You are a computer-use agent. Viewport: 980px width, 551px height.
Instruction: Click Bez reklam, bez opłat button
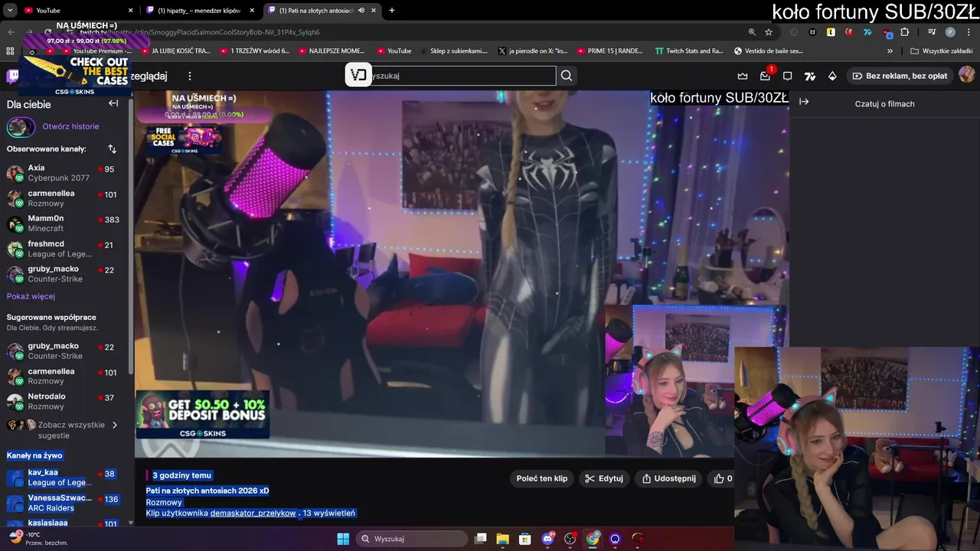tap(900, 76)
